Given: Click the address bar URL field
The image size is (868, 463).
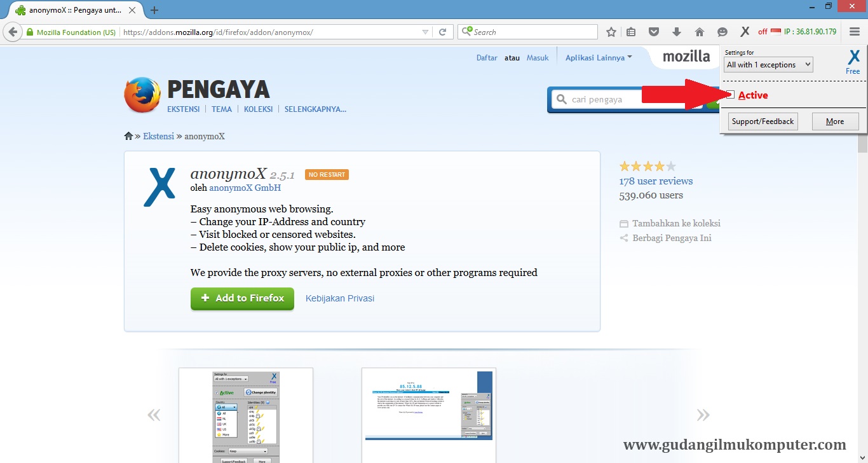Looking at the screenshot, I should click(270, 32).
